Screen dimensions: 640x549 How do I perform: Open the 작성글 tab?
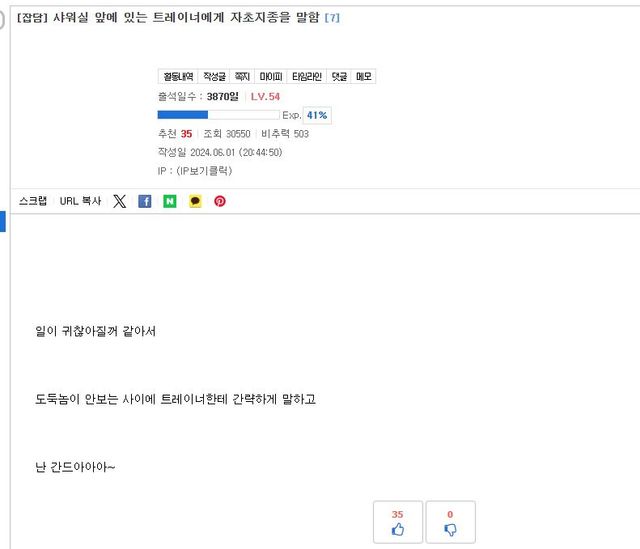214,77
